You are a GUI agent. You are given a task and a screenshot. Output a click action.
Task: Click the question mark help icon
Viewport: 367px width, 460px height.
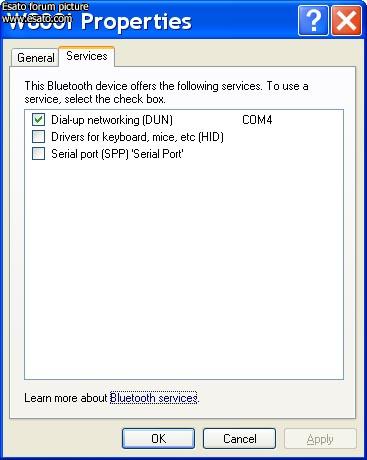[x=313, y=20]
